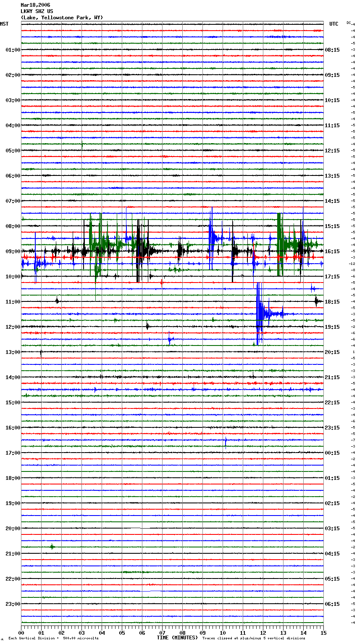Click the 22:15 UTC time label

[332, 403]
